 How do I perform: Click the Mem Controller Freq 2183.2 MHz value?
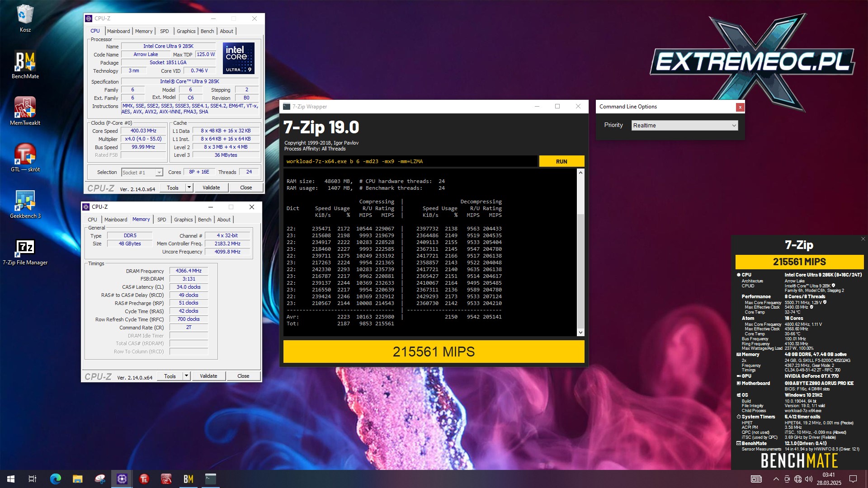pyautogui.click(x=227, y=244)
